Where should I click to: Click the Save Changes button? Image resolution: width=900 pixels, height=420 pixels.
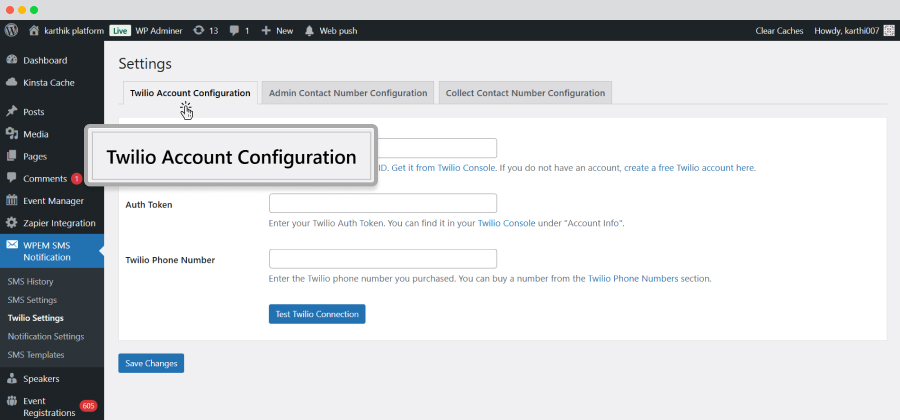[151, 363]
